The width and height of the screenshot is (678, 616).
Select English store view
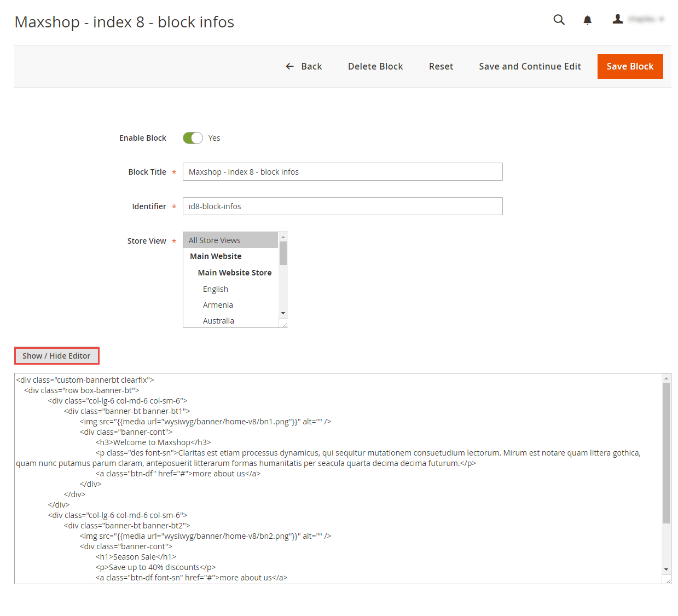230,289
